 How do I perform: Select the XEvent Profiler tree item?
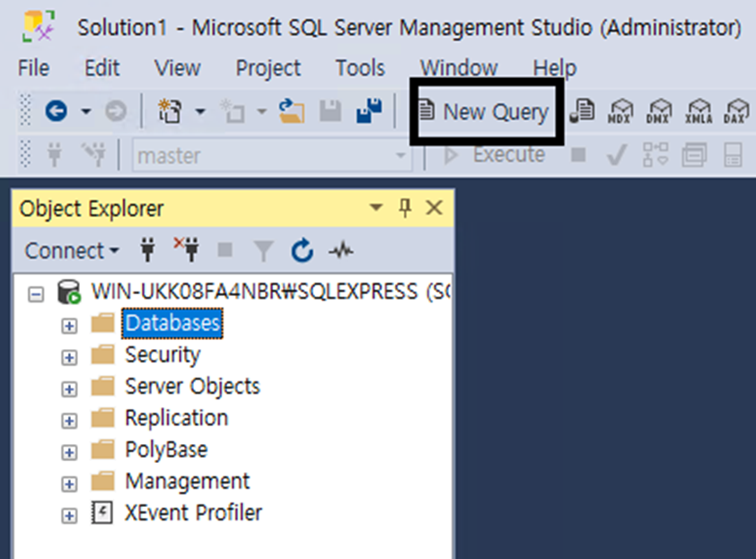pyautogui.click(x=193, y=512)
